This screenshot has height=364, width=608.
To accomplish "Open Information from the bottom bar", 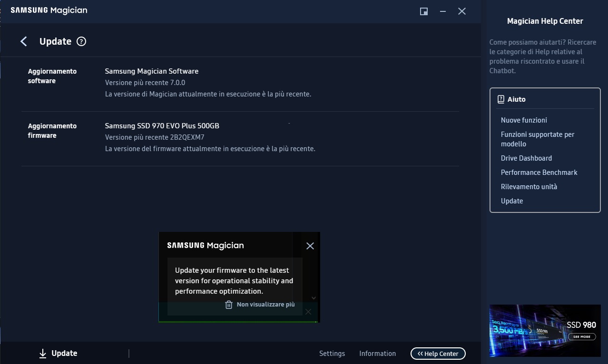I will tap(377, 354).
